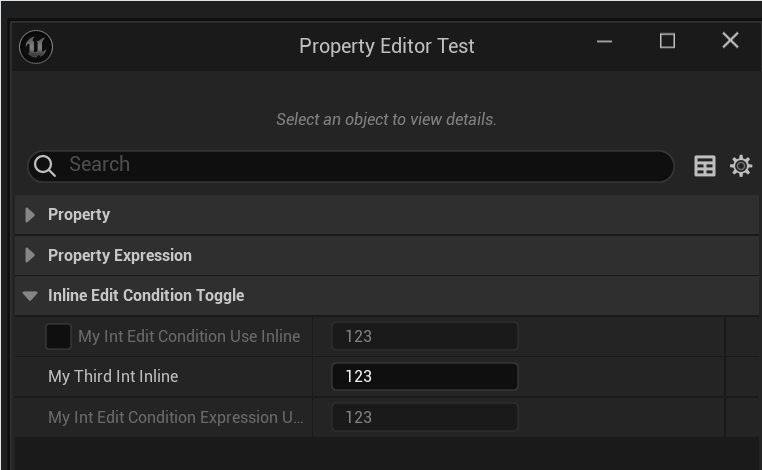Open the details view settings gear
Viewport: 762px width, 470px height.
pyautogui.click(x=741, y=166)
